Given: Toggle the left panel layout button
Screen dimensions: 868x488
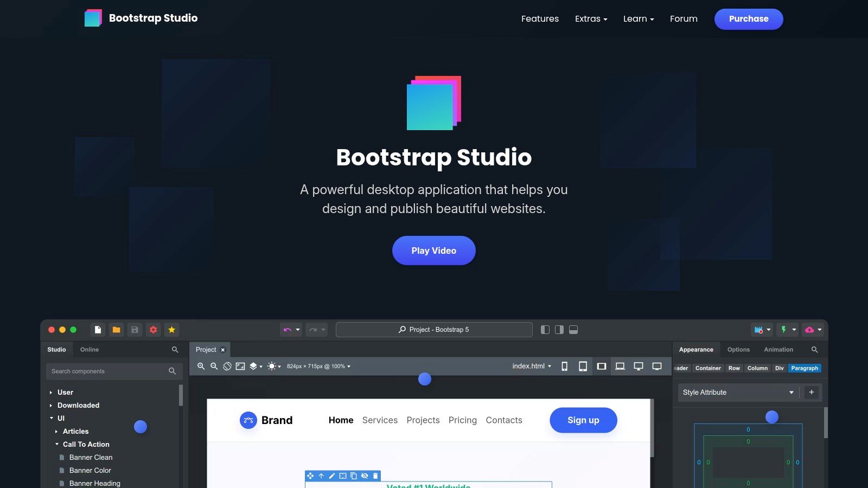Looking at the screenshot, I should pos(545,330).
